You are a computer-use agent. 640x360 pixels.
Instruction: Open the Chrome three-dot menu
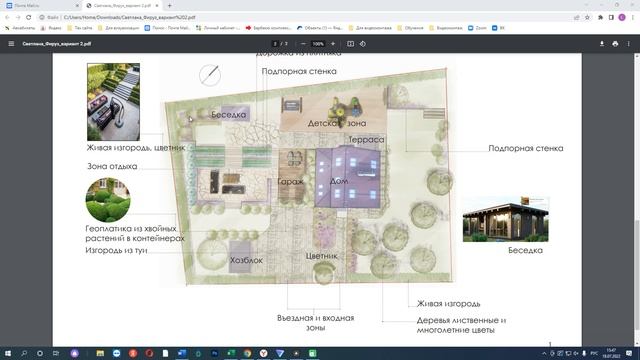tap(633, 18)
